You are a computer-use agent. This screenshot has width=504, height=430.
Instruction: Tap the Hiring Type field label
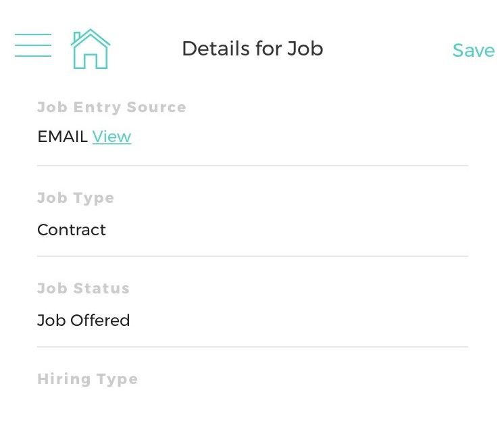[87, 379]
